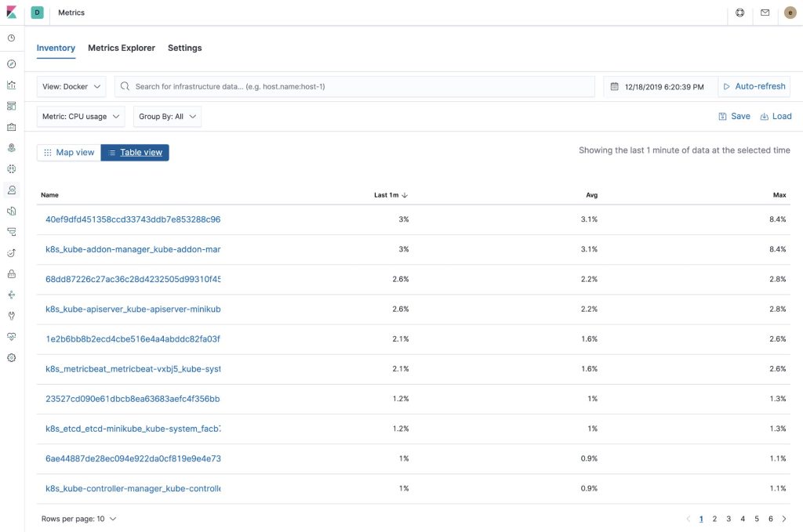Click the Max column header
This screenshot has width=803, height=532.
click(x=779, y=195)
